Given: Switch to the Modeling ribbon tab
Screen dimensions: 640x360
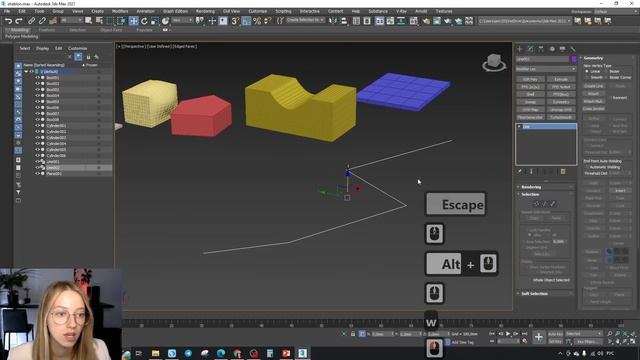Looking at the screenshot, I should pyautogui.click(x=19, y=30).
